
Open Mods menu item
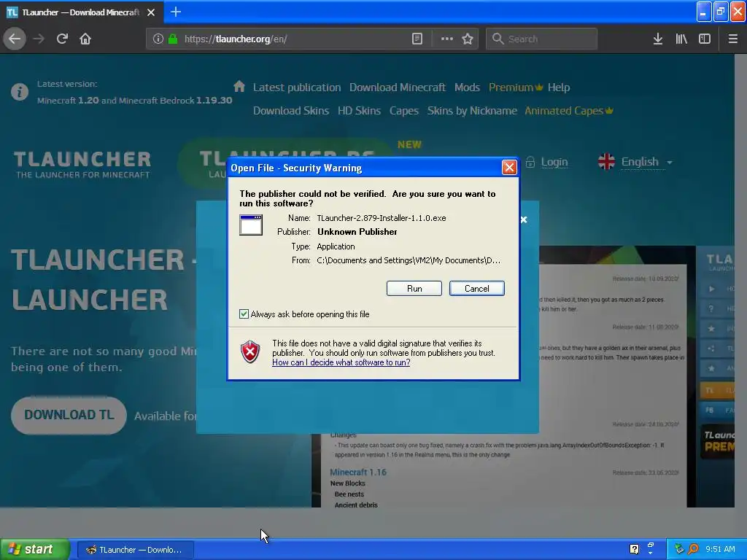pos(467,87)
